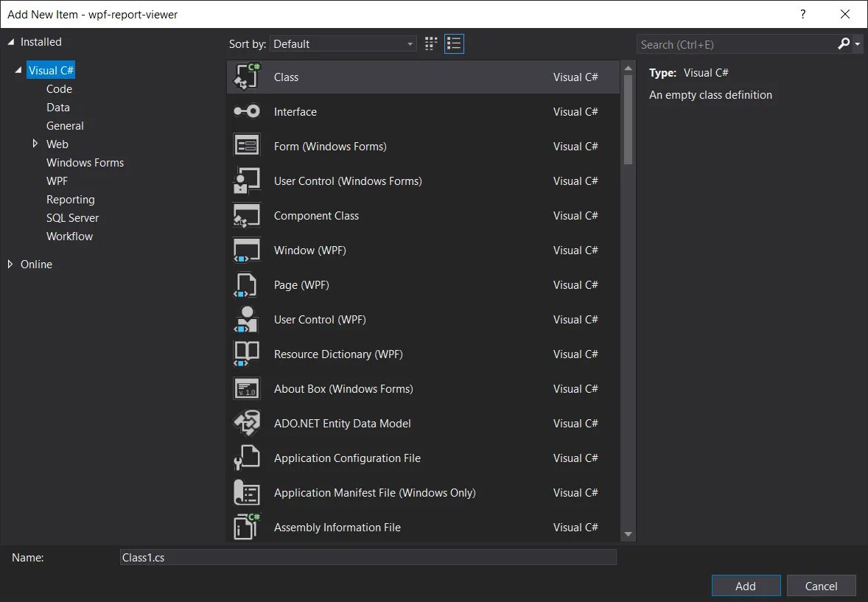
Task: Choose the About Box (Windows Forms) icon
Action: coord(247,389)
